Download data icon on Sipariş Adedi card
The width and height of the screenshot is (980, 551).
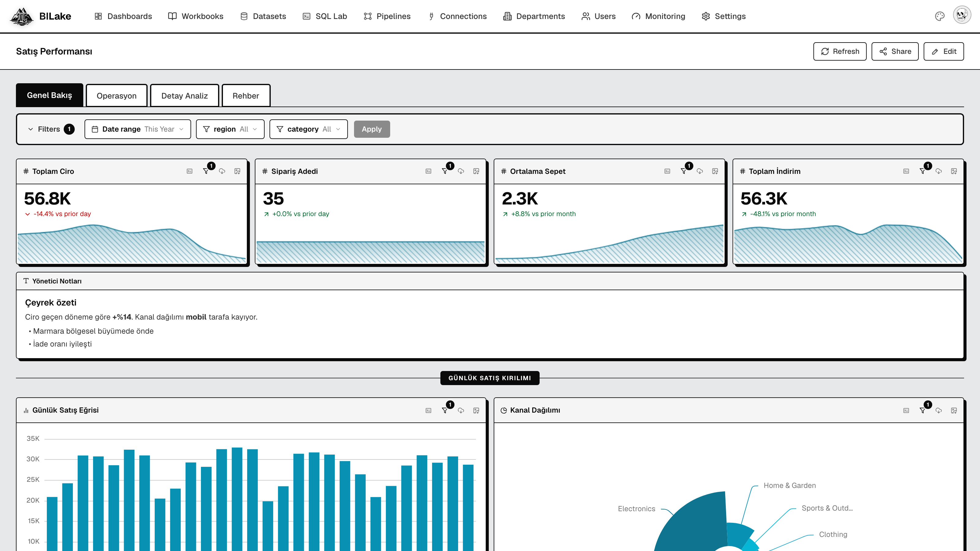(x=461, y=171)
